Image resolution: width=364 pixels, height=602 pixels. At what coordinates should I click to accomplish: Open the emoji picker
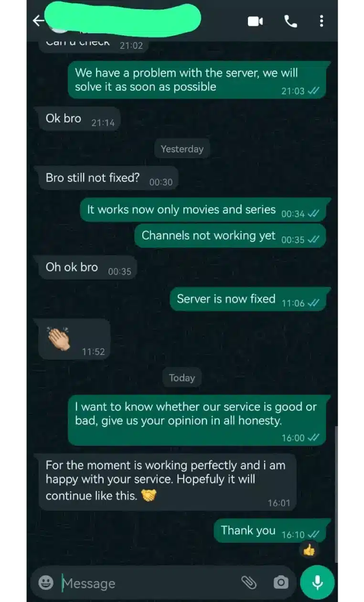[45, 582]
